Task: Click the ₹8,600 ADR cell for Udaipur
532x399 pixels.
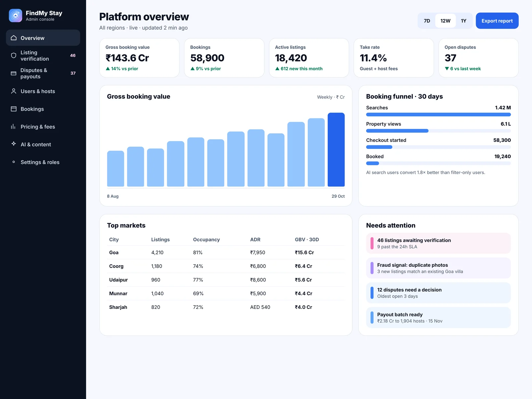Action: point(258,280)
